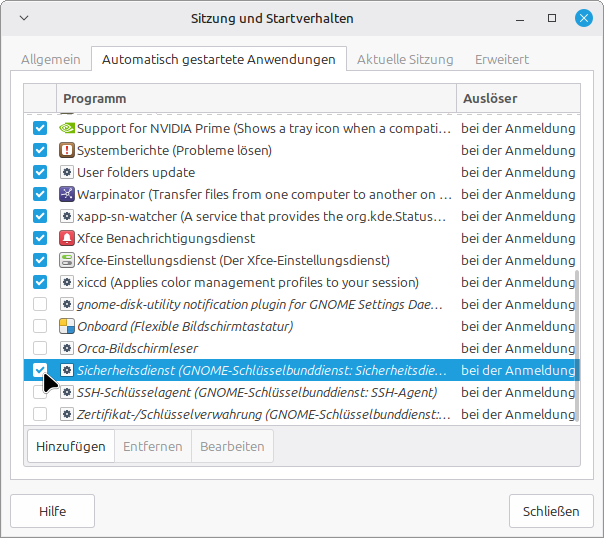
Task: Click the Sicherheitsdienst gear icon
Action: (67, 370)
